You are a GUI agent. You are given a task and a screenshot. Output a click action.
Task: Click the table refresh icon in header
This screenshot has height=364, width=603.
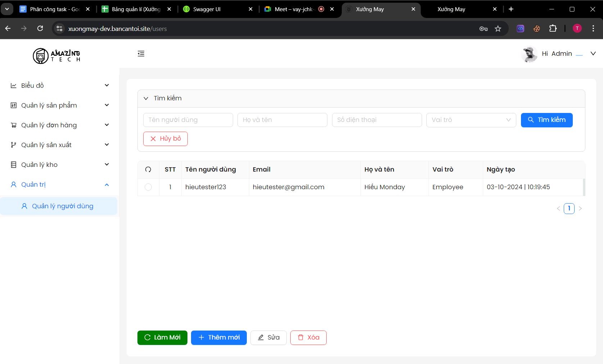point(148,169)
